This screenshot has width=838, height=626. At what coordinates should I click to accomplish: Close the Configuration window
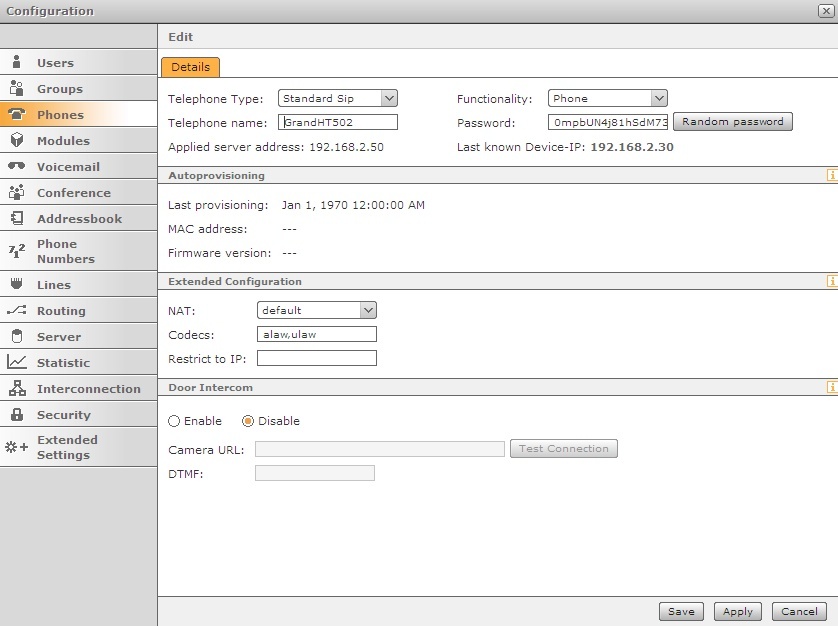(x=825, y=11)
